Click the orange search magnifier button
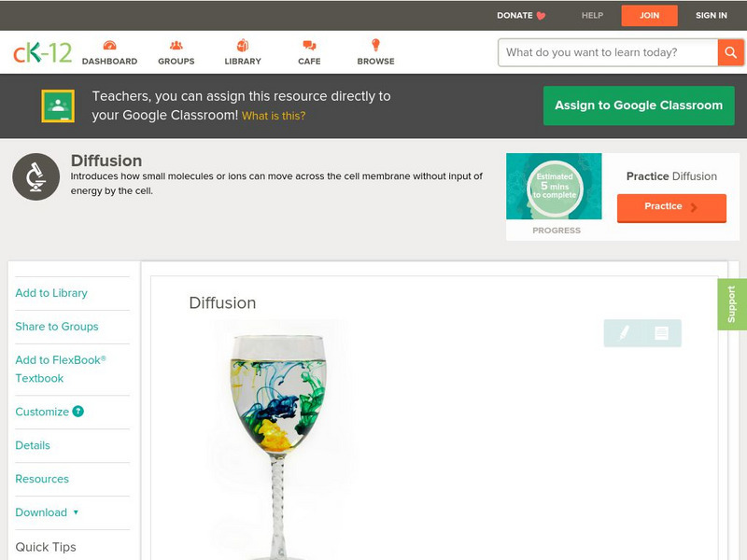 click(x=730, y=52)
